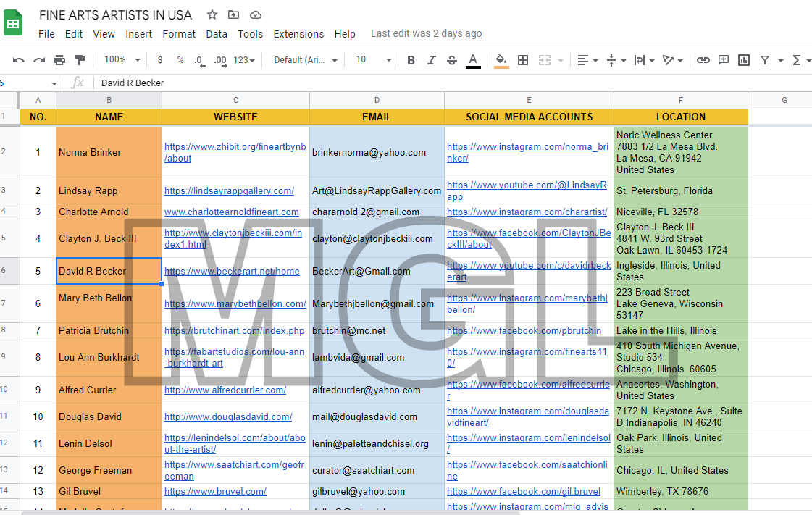Open the Edit menu

[x=74, y=34]
